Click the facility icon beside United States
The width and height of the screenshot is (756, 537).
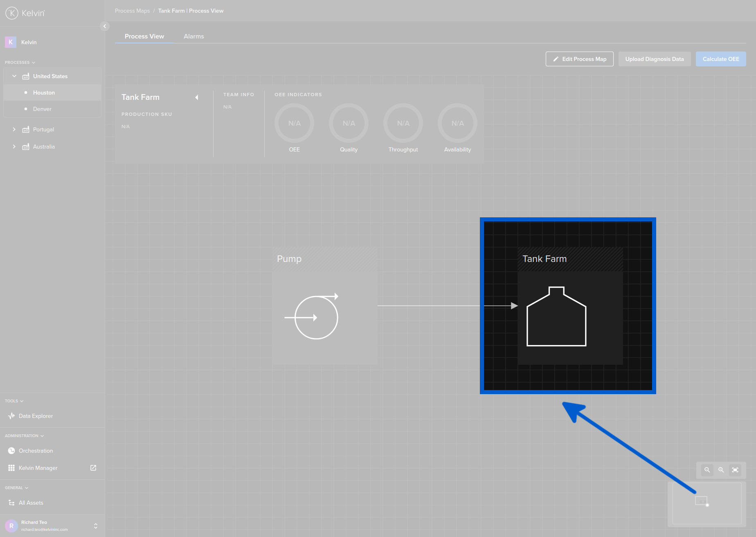(25, 76)
